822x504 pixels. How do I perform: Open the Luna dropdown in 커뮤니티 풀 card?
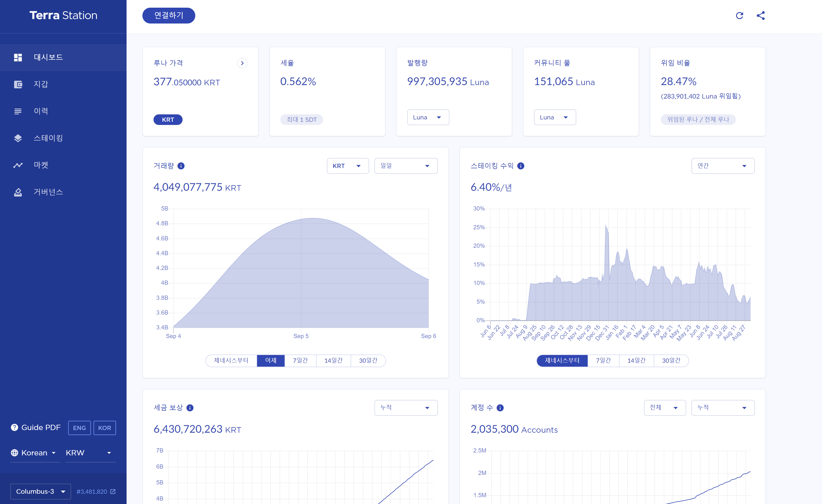pos(555,117)
